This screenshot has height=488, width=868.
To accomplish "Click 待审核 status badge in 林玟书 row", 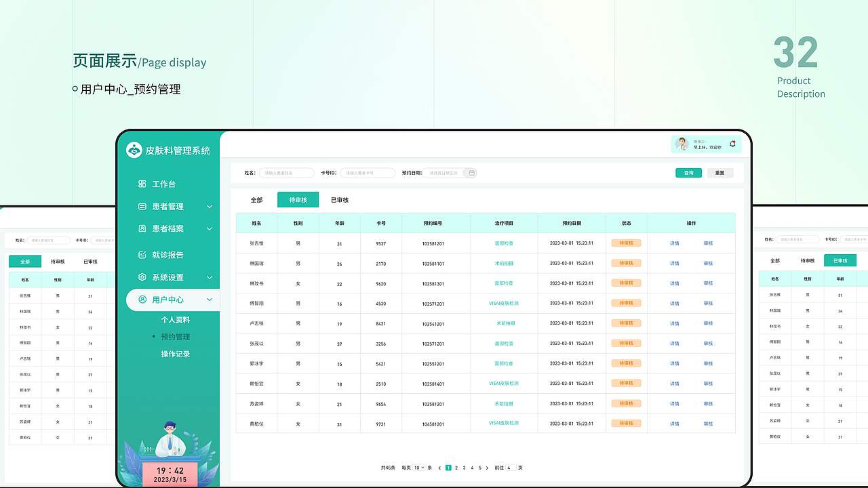I will click(x=626, y=283).
